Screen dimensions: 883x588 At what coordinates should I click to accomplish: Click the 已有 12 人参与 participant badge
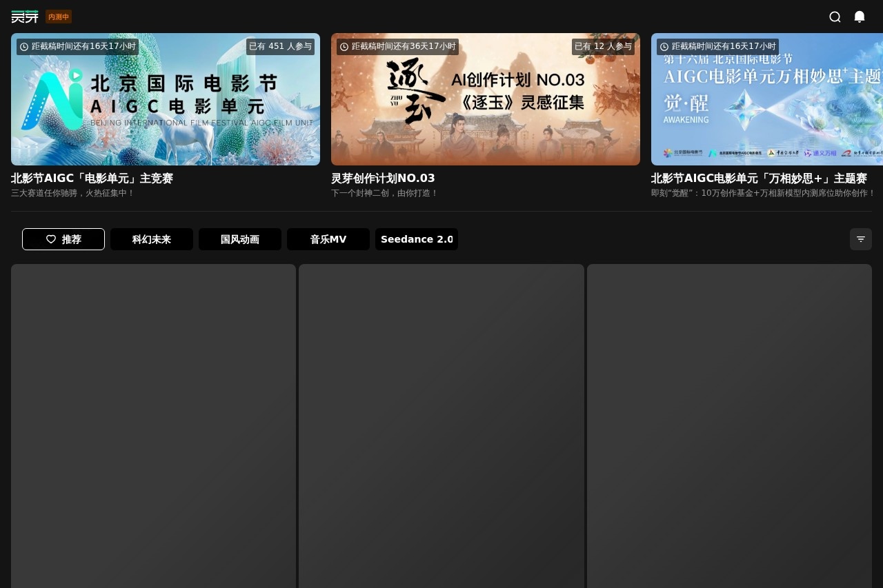[x=603, y=47]
